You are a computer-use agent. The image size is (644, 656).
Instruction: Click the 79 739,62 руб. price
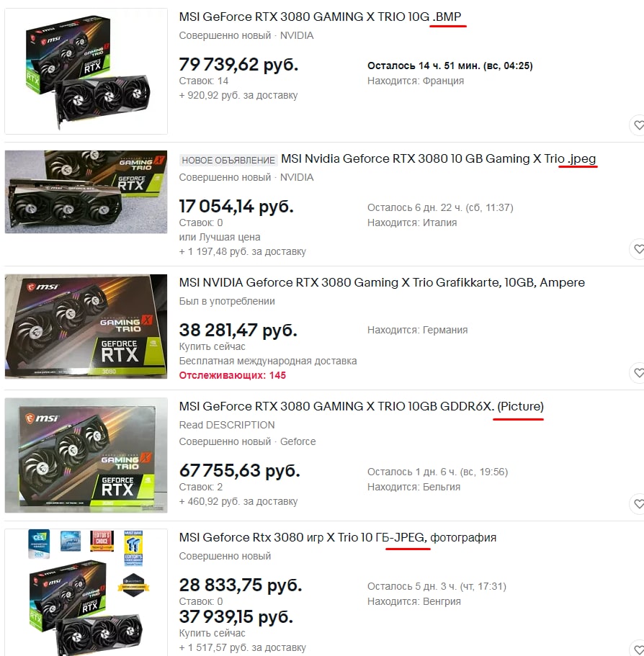click(x=238, y=64)
